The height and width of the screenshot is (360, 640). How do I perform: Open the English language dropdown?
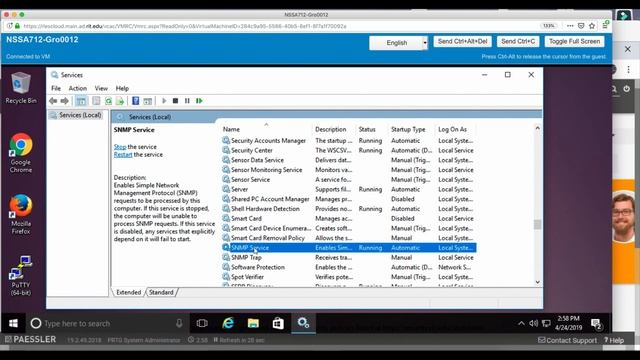point(398,43)
